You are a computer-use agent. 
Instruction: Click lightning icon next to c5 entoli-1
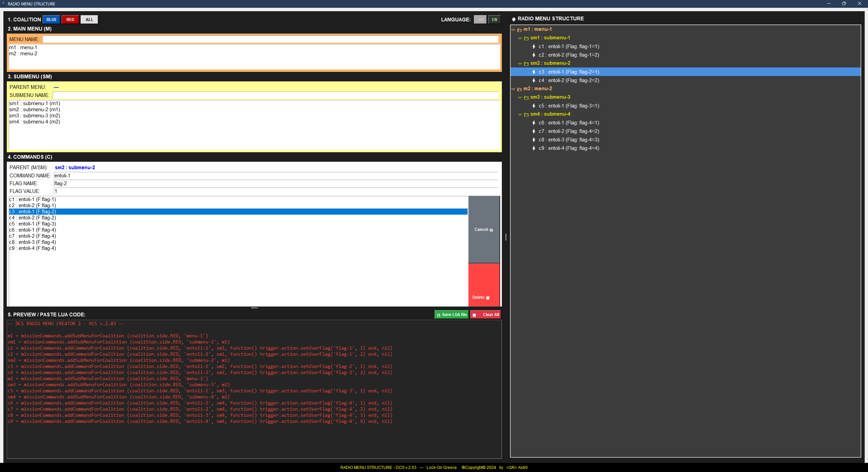click(534, 106)
